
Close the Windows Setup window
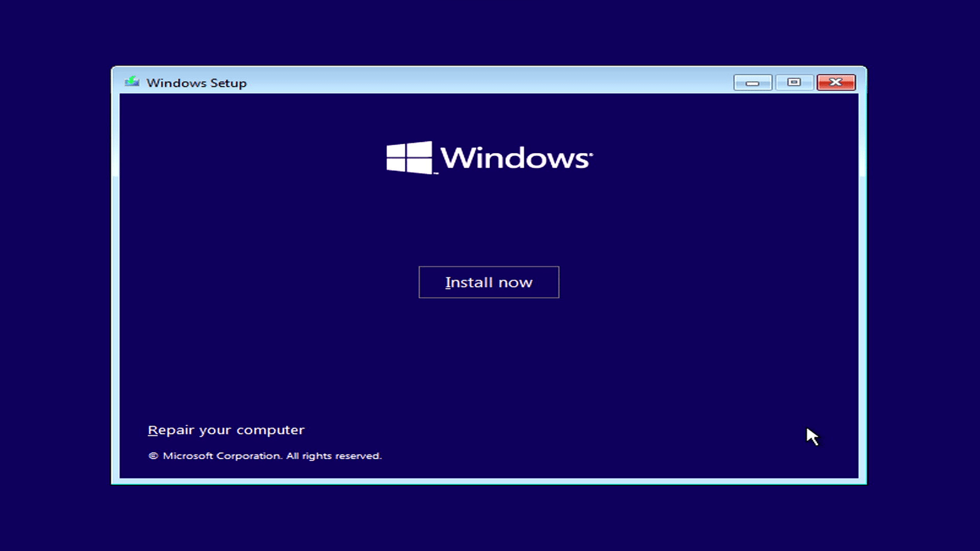[x=836, y=83]
